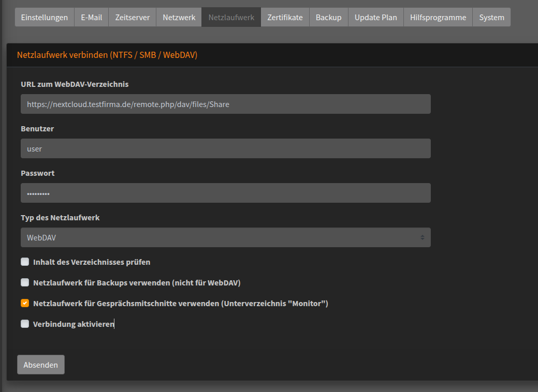Submit the form with Absenden

click(x=41, y=365)
